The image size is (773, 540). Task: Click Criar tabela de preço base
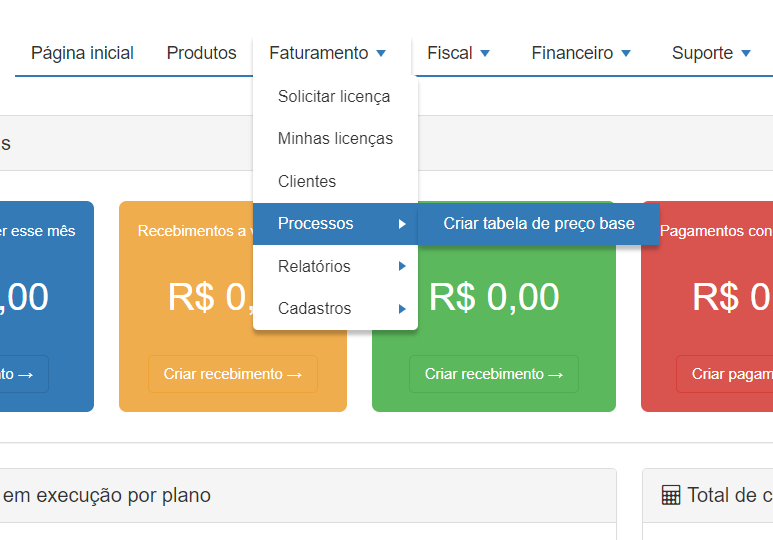tap(539, 224)
